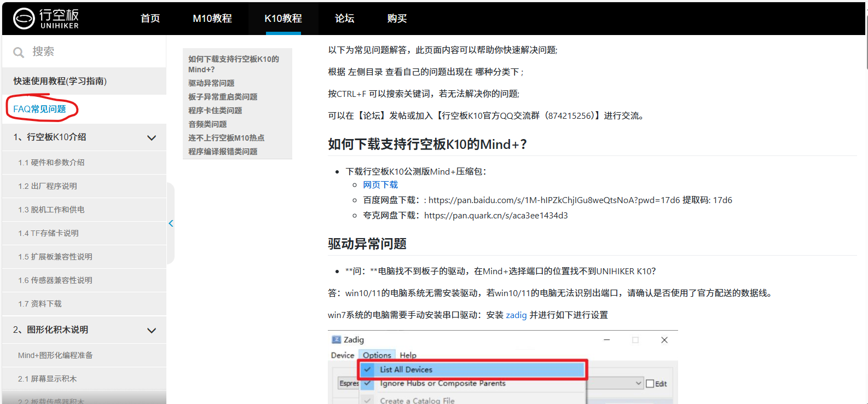Toggle Ignore Hubs or Composite Parents
The width and height of the screenshot is (868, 404).
point(443,383)
